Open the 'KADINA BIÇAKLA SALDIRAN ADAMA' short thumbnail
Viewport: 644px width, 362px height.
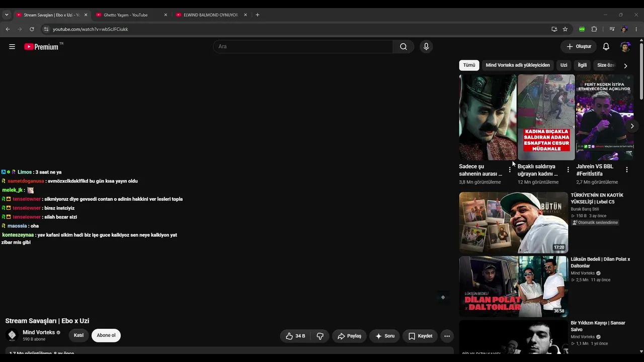(546, 117)
